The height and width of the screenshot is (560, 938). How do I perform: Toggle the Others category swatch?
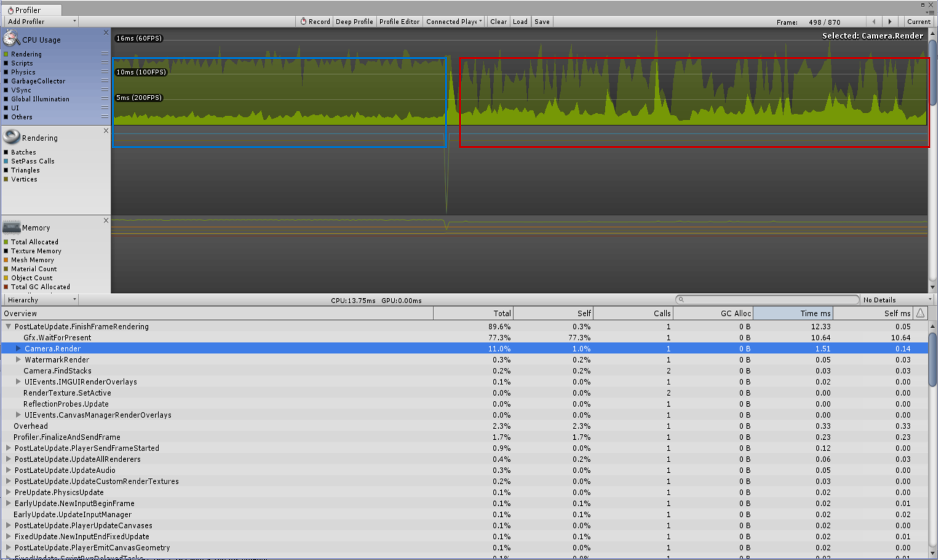pos(6,117)
